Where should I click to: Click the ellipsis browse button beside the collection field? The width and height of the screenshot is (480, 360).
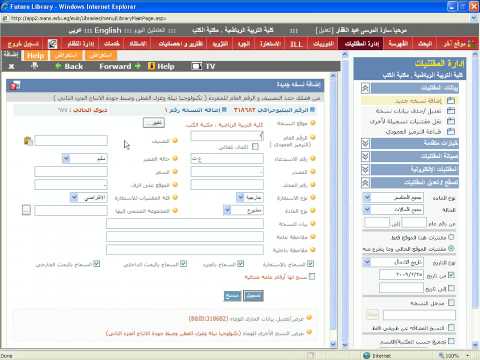click(x=27, y=210)
